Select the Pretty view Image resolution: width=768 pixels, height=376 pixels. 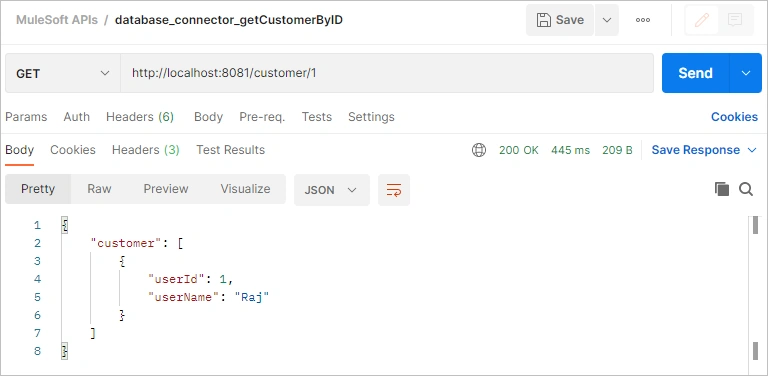point(38,189)
